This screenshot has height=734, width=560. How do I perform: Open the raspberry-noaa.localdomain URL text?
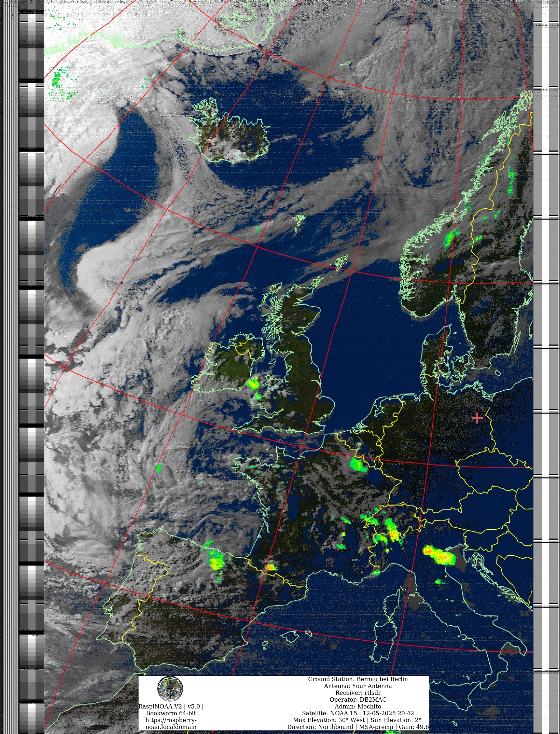click(x=171, y=724)
